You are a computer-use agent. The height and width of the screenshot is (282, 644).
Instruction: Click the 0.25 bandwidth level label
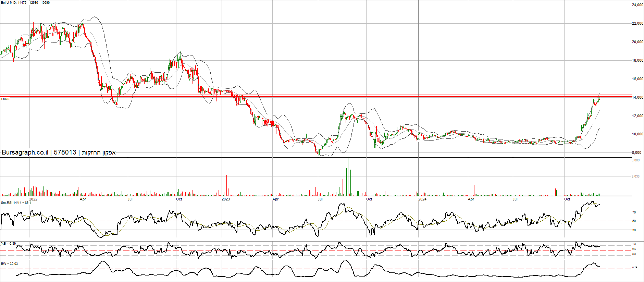click(x=634, y=268)
